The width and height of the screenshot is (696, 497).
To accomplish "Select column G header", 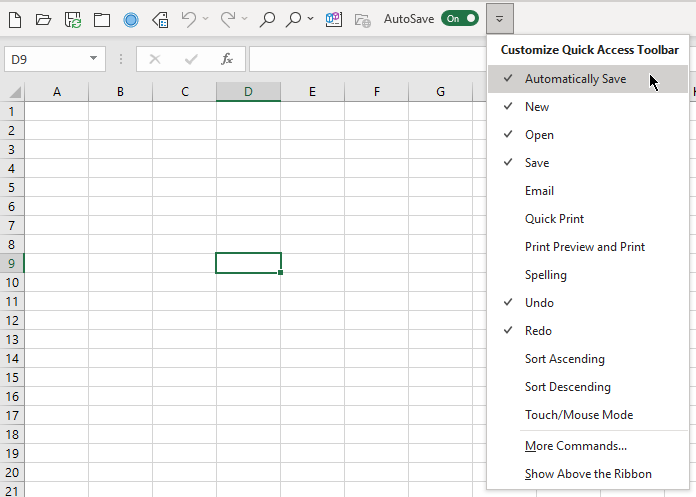I will (x=440, y=92).
